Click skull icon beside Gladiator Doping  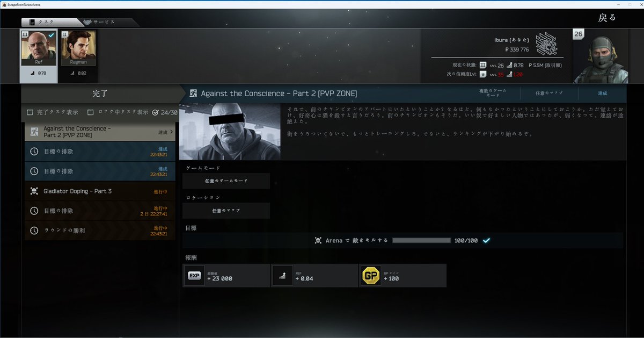tap(34, 191)
